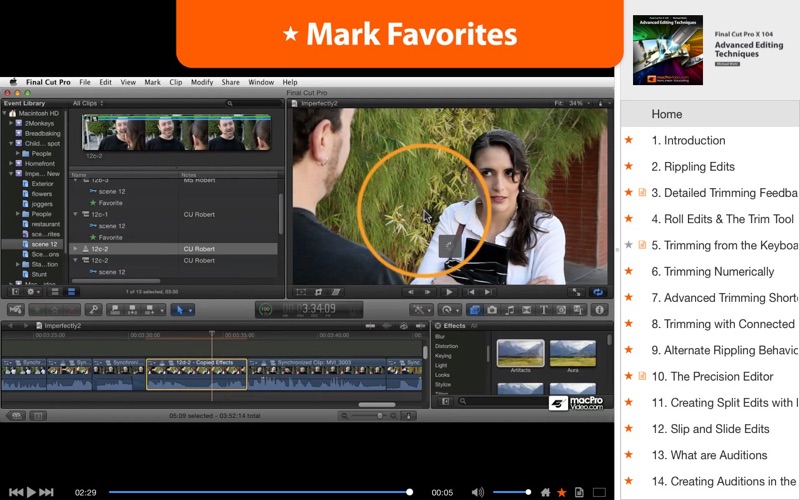Adjust the volume slider in the player bar
Viewport: 800px width, 500px height.
[512, 492]
